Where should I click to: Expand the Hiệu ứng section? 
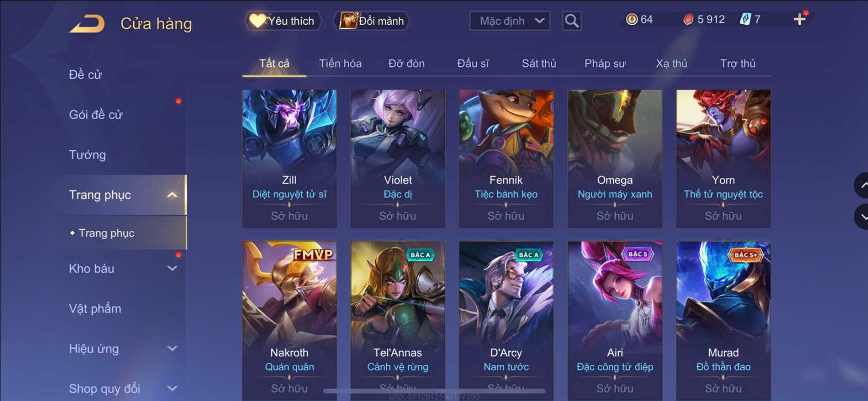click(172, 349)
